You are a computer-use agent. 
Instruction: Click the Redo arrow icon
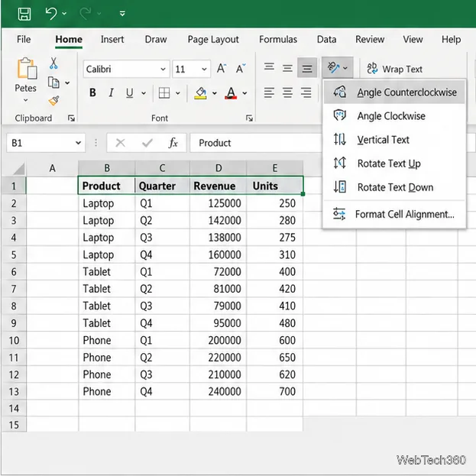click(86, 13)
